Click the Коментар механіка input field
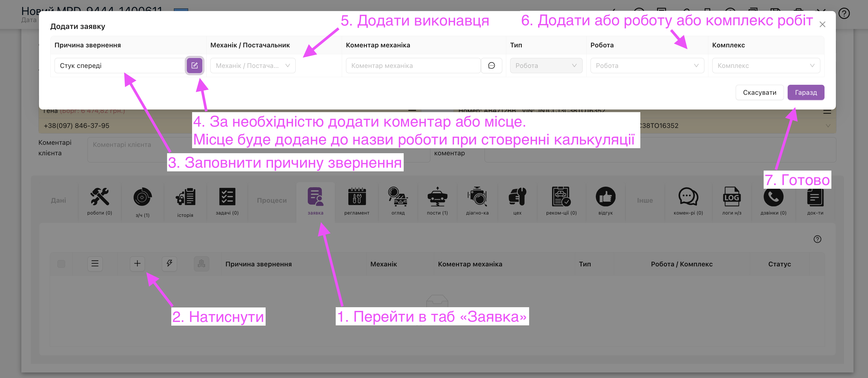Image resolution: width=868 pixels, height=378 pixels. (413, 66)
